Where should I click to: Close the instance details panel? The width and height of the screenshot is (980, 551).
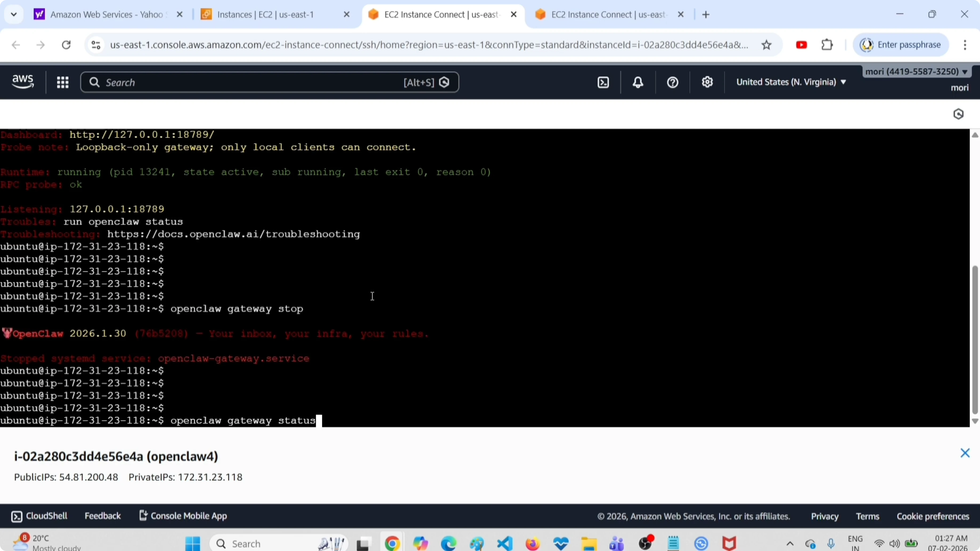[965, 453]
